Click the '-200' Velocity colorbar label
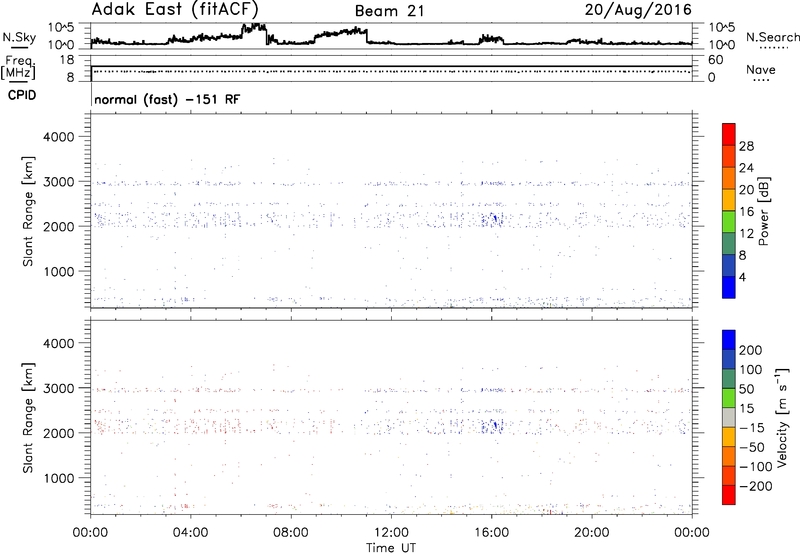This screenshot has width=800, height=554. (756, 486)
